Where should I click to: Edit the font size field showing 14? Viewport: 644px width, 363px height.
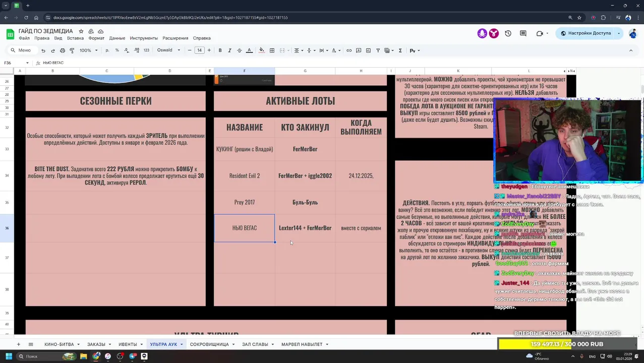199,50
